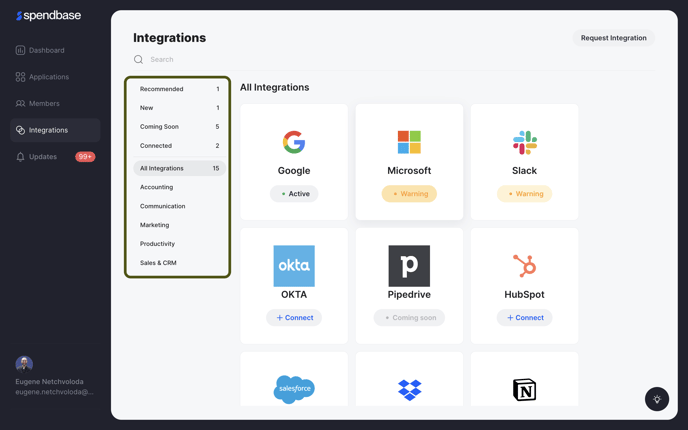This screenshot has width=688, height=430.
Task: Click the Integrations link icon
Action: click(x=20, y=130)
